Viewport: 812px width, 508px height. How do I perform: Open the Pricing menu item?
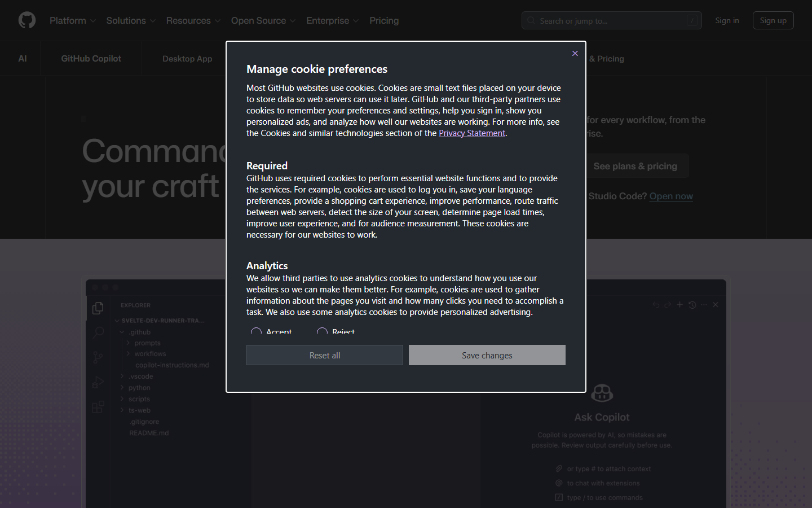point(384,20)
